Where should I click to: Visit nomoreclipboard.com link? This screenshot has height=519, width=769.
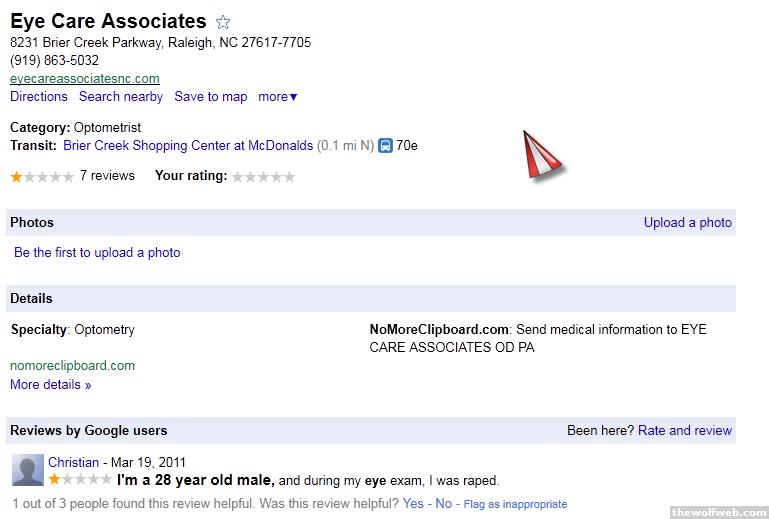click(72, 366)
